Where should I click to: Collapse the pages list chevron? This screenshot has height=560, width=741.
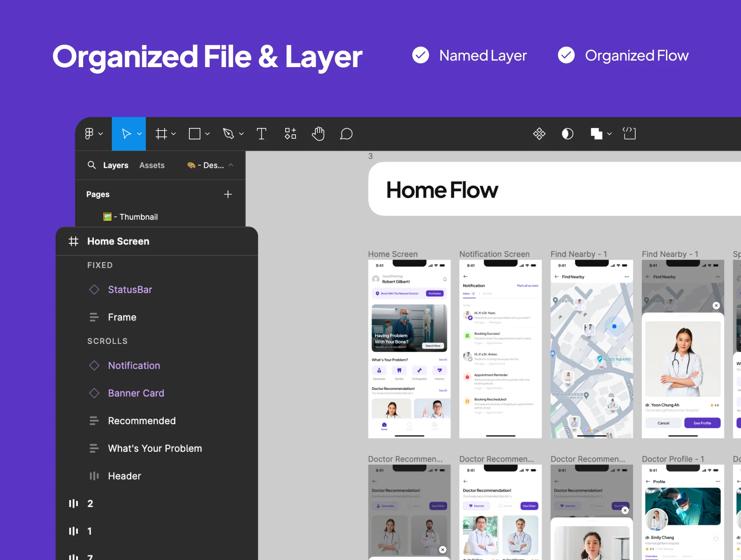(x=231, y=165)
